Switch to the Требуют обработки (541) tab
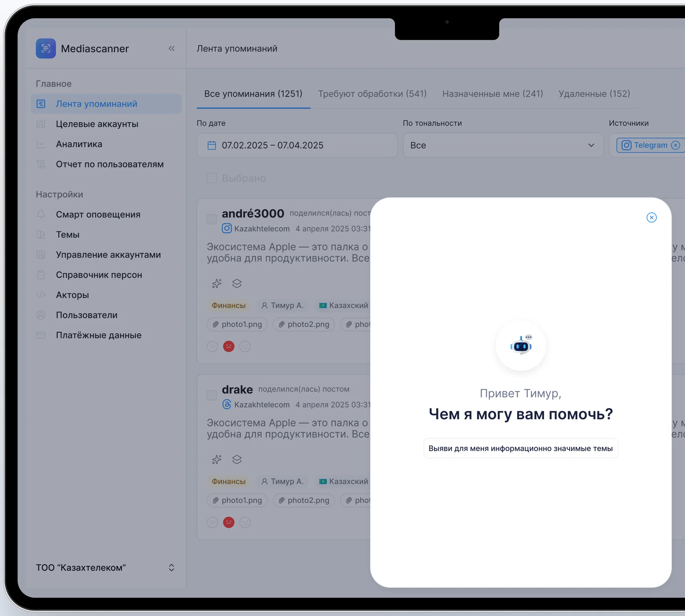The image size is (685, 616). [372, 94]
